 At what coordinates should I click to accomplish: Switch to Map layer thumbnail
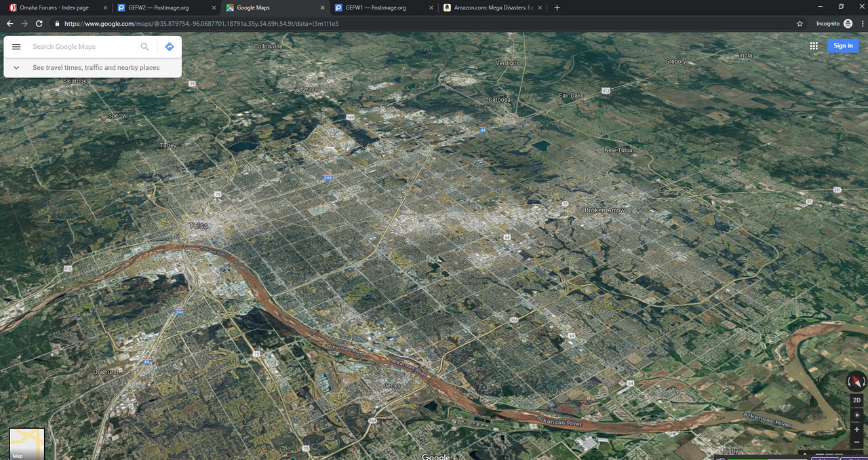(27, 444)
